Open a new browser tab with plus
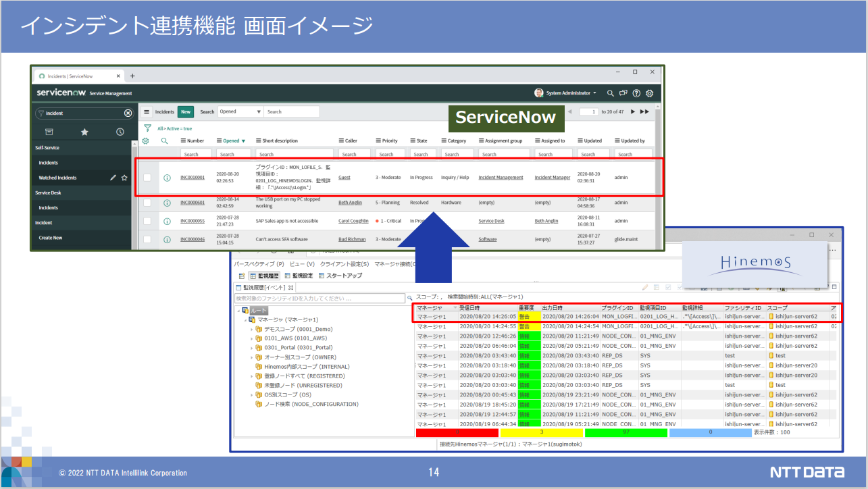The width and height of the screenshot is (868, 489). pyautogui.click(x=132, y=76)
